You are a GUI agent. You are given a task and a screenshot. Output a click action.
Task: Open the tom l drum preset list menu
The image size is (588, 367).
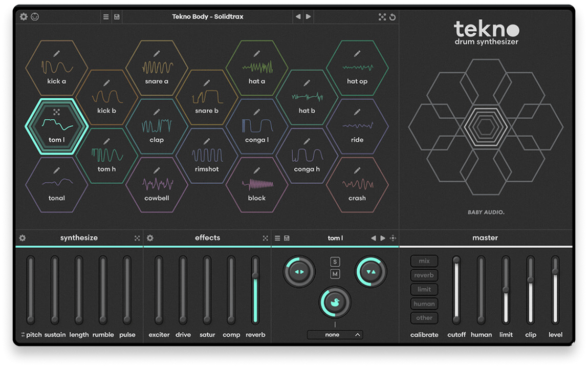tap(277, 238)
